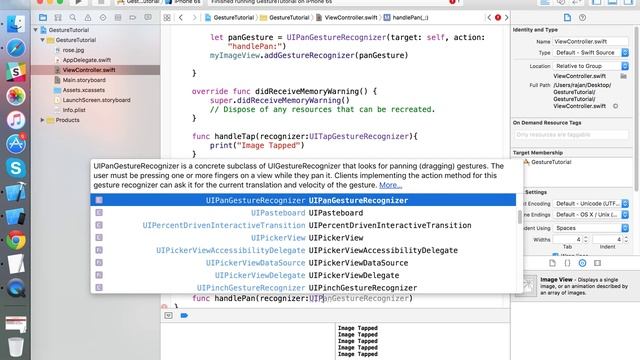Open Finder from the Dock
This screenshot has height=360, width=640.
16,24
